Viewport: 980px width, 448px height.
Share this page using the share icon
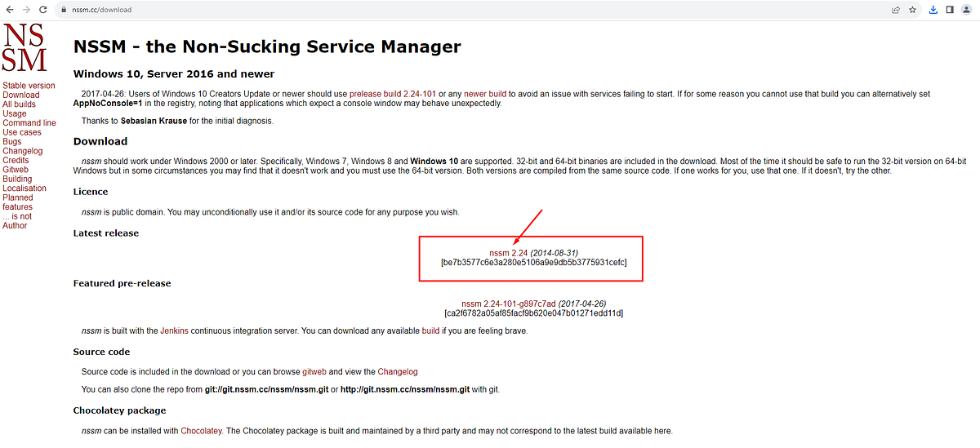click(x=896, y=10)
